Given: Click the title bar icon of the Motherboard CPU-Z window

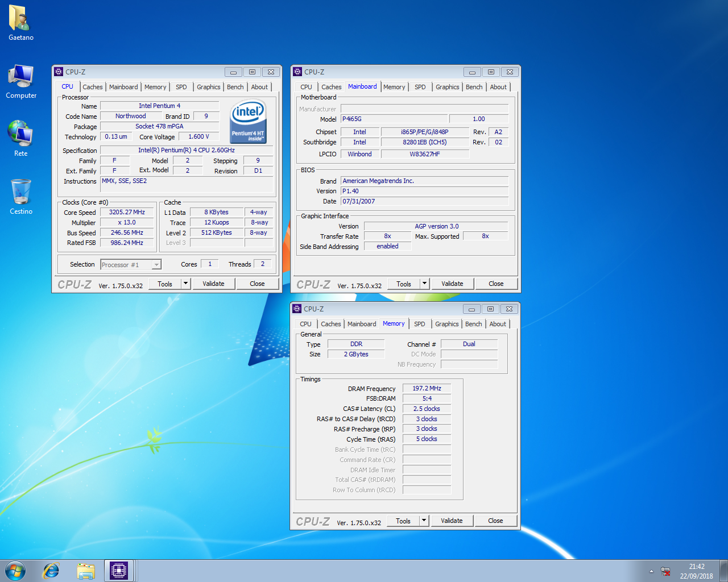Looking at the screenshot, I should click(297, 72).
